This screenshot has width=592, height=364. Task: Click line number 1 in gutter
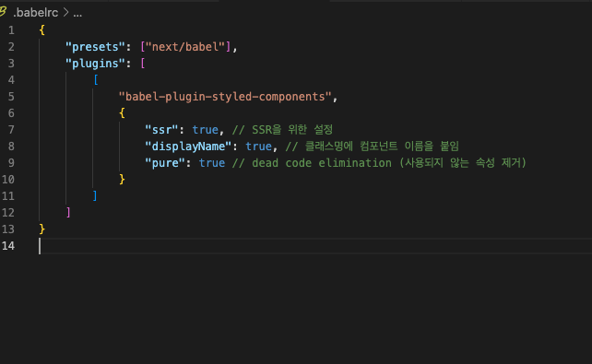(11, 30)
